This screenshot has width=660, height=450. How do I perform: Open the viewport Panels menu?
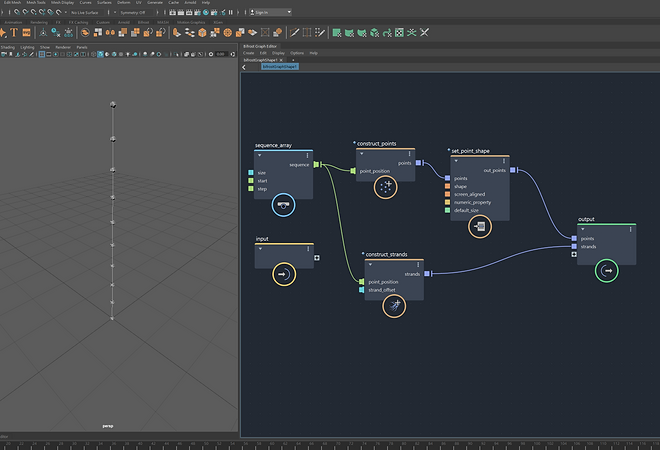pyautogui.click(x=82, y=47)
